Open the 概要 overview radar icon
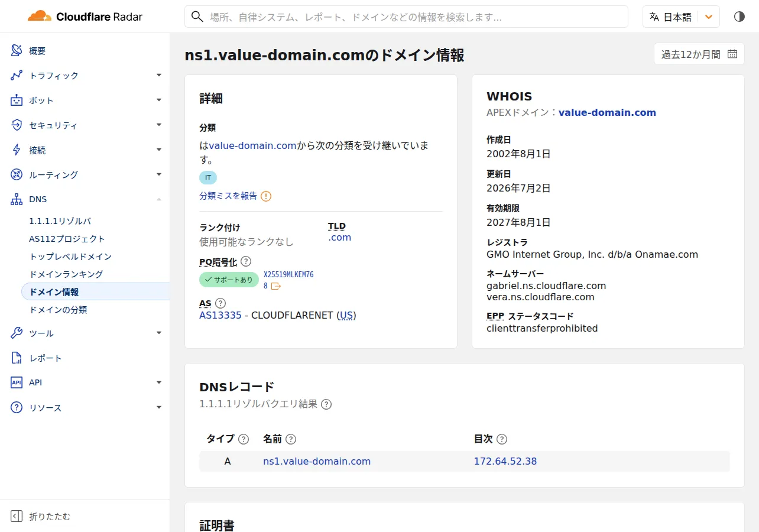The width and height of the screenshot is (759, 532). 17,51
